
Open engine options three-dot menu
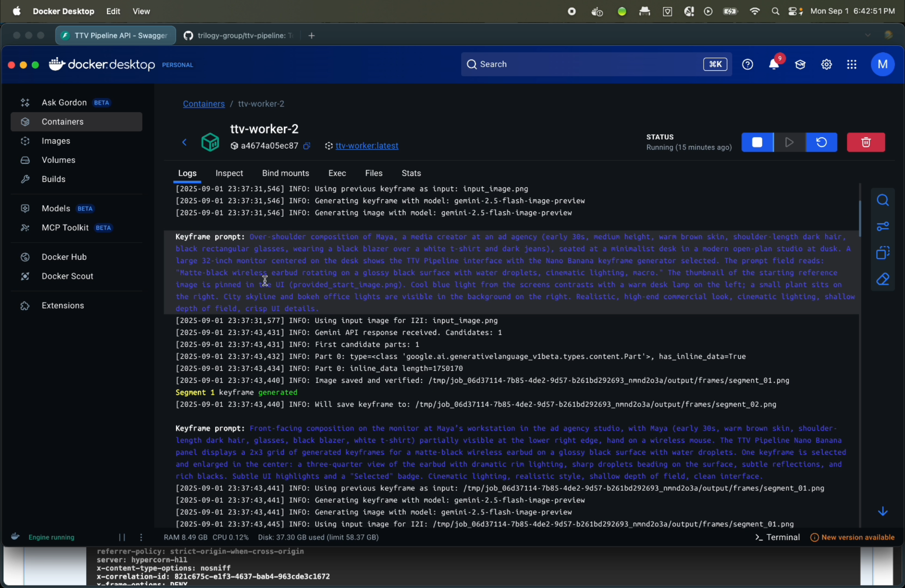(142, 537)
